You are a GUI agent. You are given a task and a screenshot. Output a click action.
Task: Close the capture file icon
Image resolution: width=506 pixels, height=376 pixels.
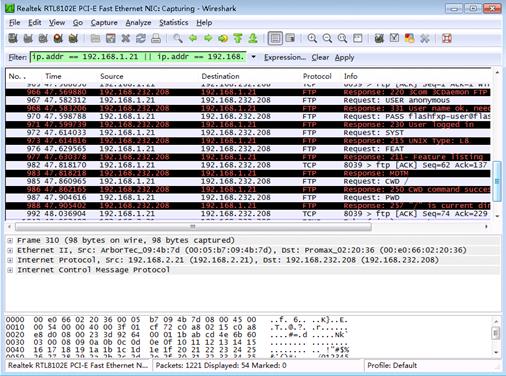126,38
